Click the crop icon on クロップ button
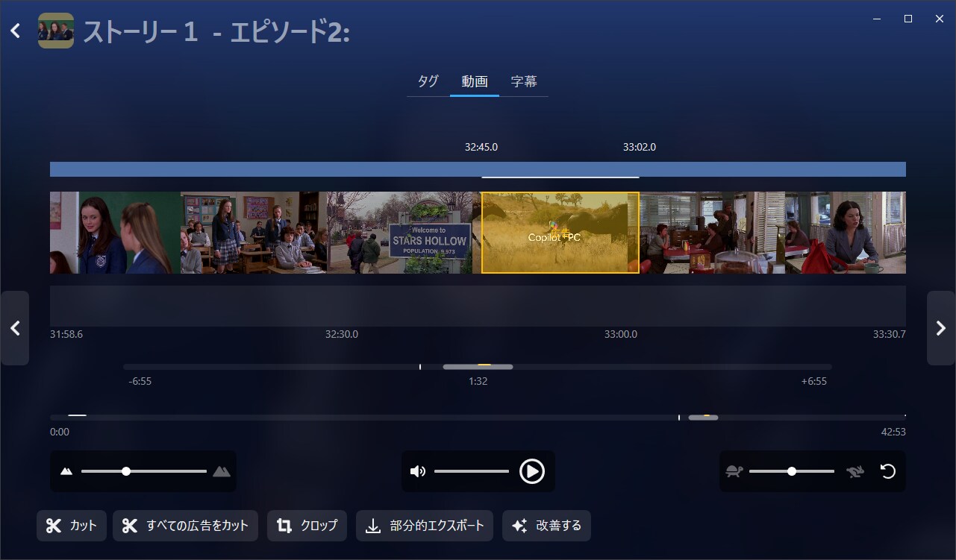The image size is (956, 560). pyautogui.click(x=284, y=526)
